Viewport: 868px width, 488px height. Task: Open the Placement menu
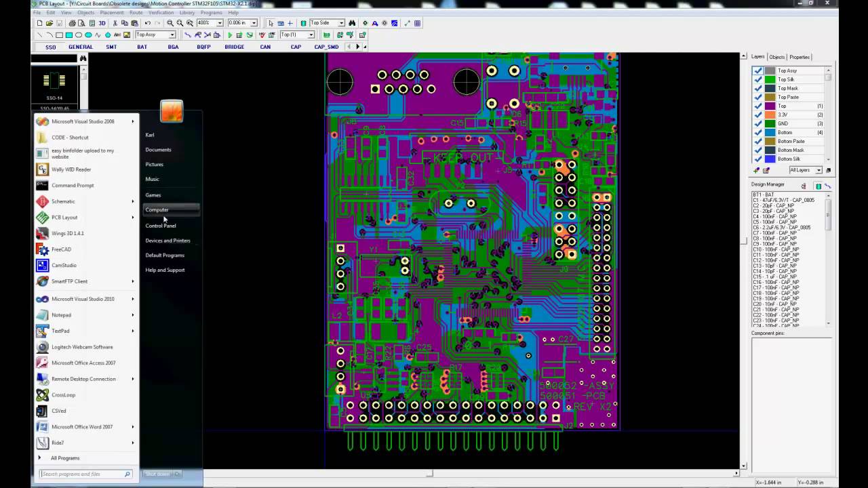[x=112, y=13]
